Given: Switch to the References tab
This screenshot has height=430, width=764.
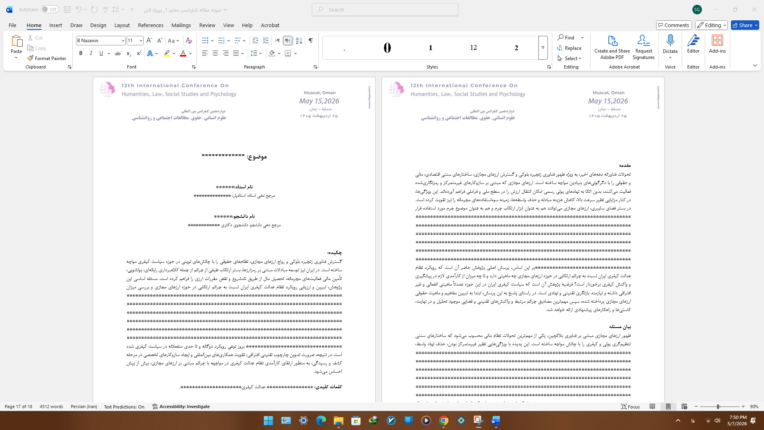Looking at the screenshot, I should pyautogui.click(x=151, y=25).
